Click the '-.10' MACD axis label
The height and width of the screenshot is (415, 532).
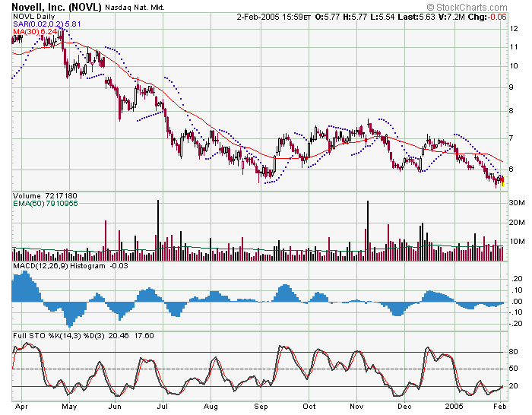pos(516,312)
